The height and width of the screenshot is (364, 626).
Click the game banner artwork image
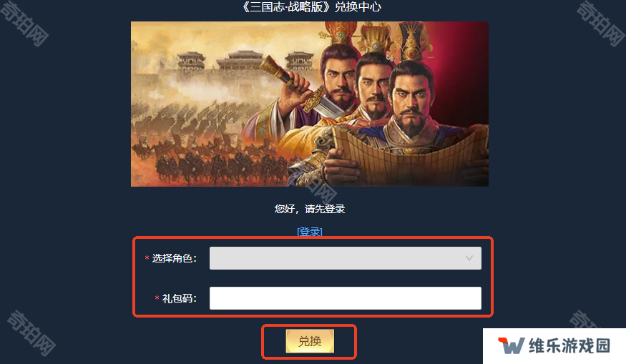310,104
